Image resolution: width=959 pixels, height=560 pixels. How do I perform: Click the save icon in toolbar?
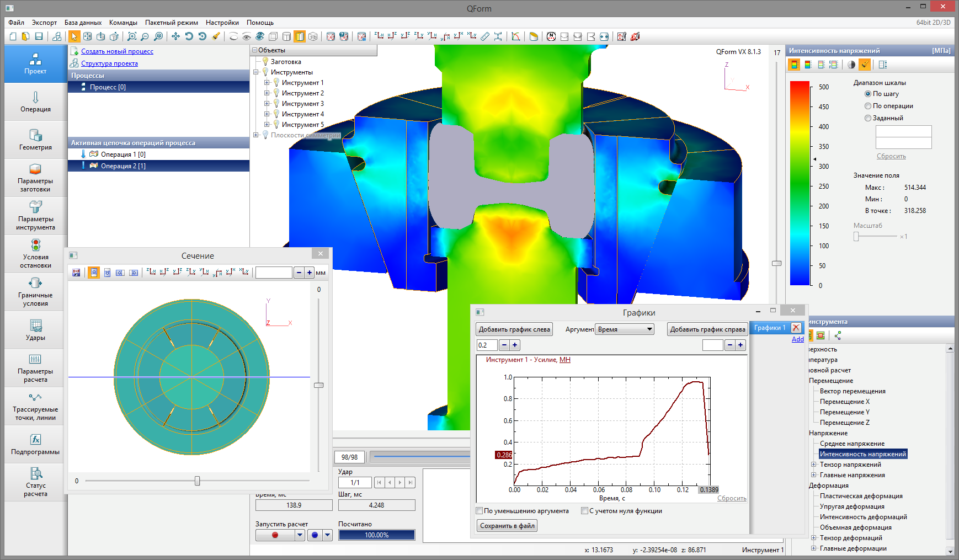pyautogui.click(x=39, y=36)
